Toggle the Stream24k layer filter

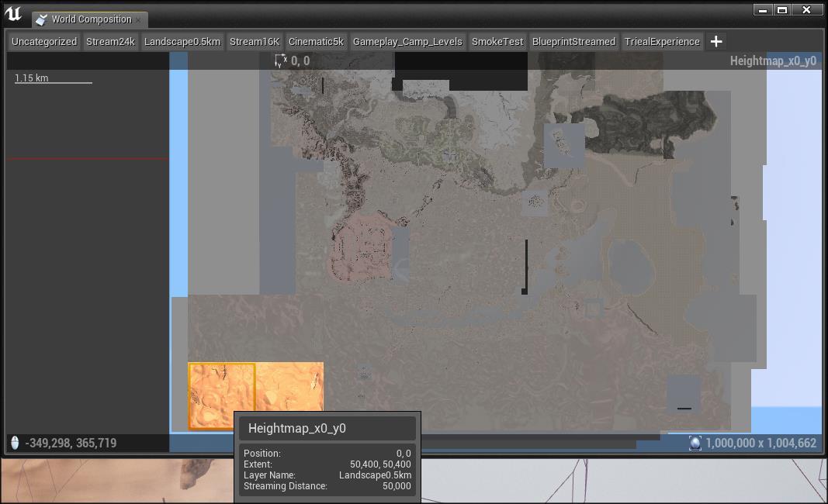pyautogui.click(x=110, y=42)
